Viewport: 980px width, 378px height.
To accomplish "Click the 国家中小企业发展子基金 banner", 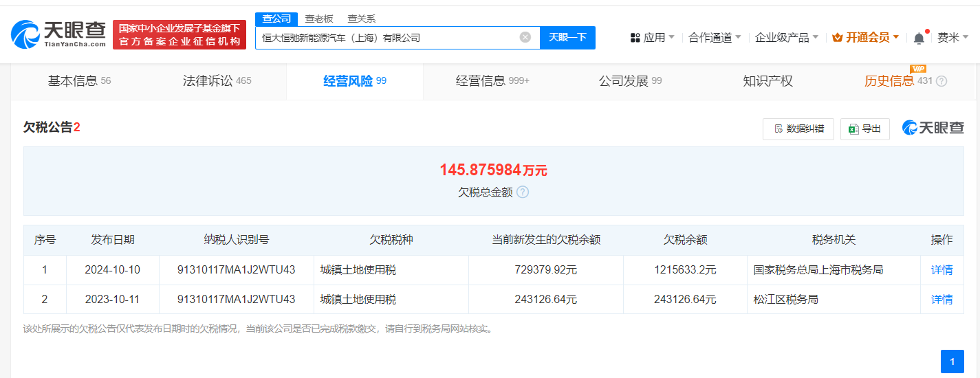I will point(179,34).
